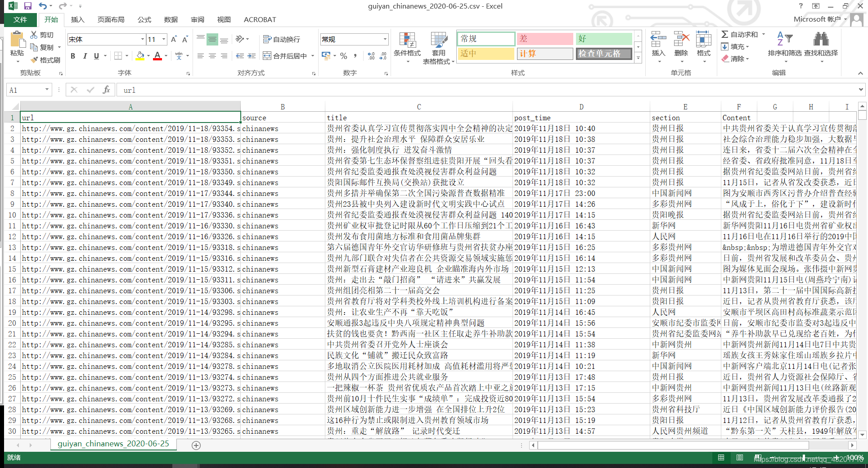Click the Microsoft 帐户 account button

point(820,19)
